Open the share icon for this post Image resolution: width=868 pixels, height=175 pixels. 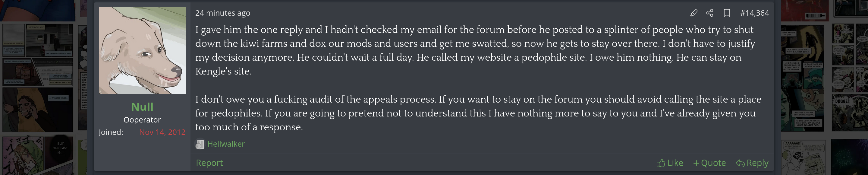click(x=710, y=13)
